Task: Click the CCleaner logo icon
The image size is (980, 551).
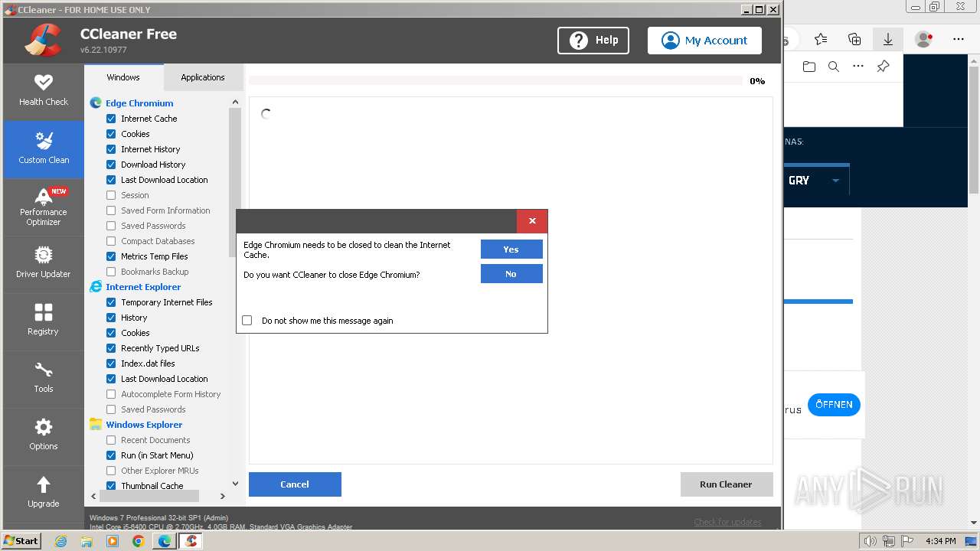Action: click(43, 41)
